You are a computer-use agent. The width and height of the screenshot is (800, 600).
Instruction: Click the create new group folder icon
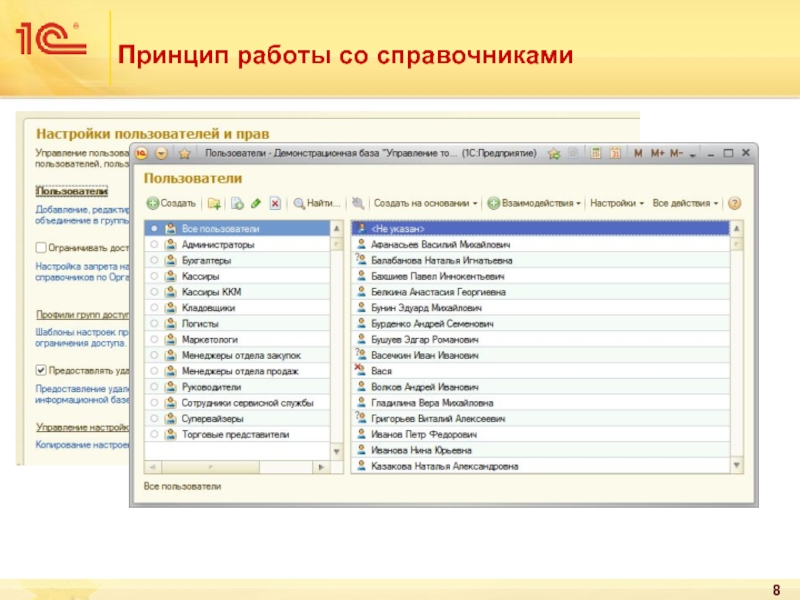tap(214, 203)
